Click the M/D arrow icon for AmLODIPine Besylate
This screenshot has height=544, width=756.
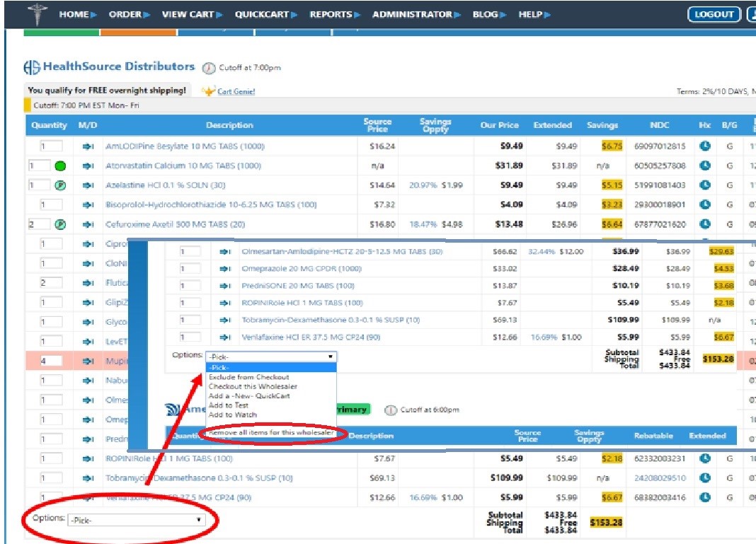[x=88, y=146]
